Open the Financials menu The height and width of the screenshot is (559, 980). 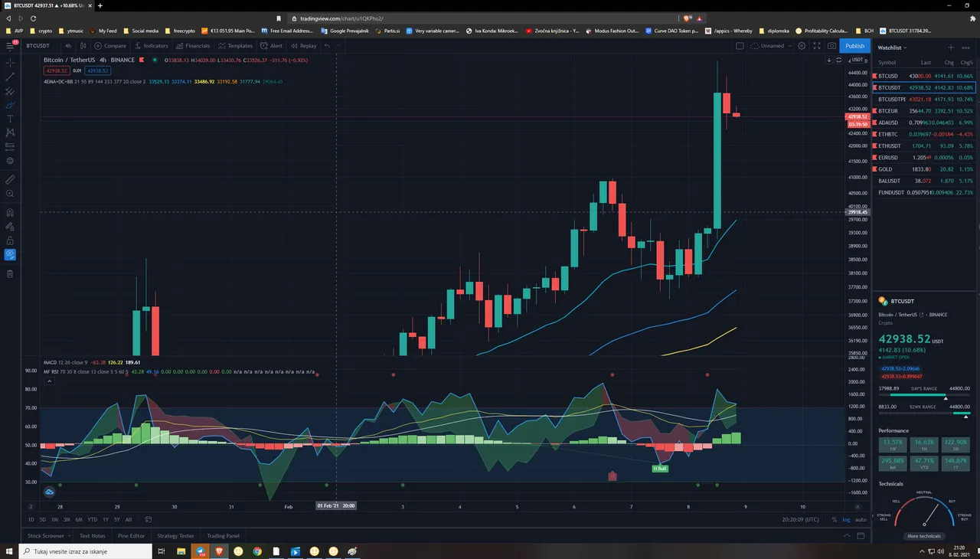click(192, 46)
